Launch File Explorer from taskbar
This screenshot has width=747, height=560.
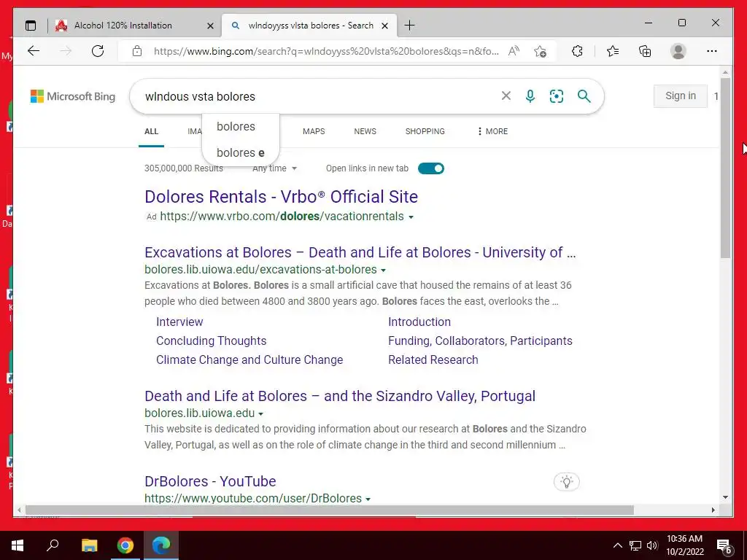pyautogui.click(x=89, y=545)
